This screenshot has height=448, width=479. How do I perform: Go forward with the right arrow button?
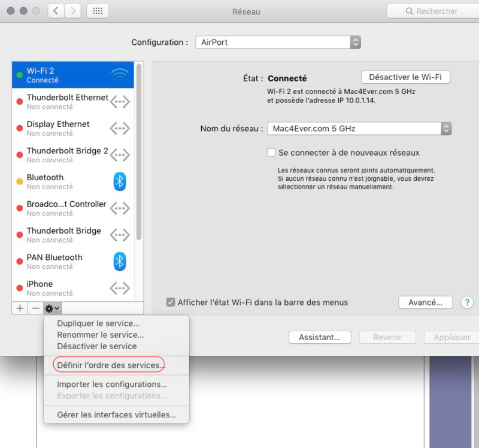point(72,11)
